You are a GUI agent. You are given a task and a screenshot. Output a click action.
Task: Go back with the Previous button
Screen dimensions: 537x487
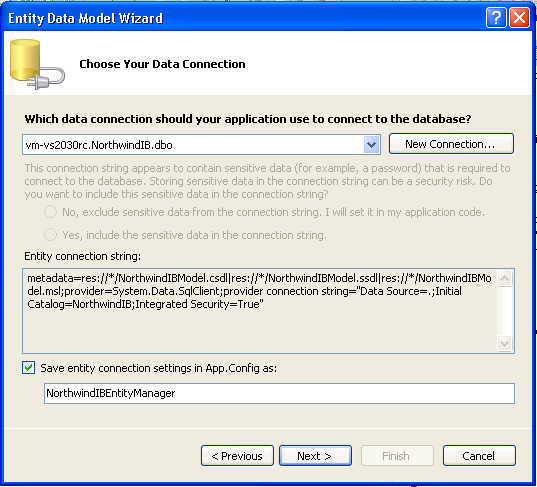pos(237,456)
